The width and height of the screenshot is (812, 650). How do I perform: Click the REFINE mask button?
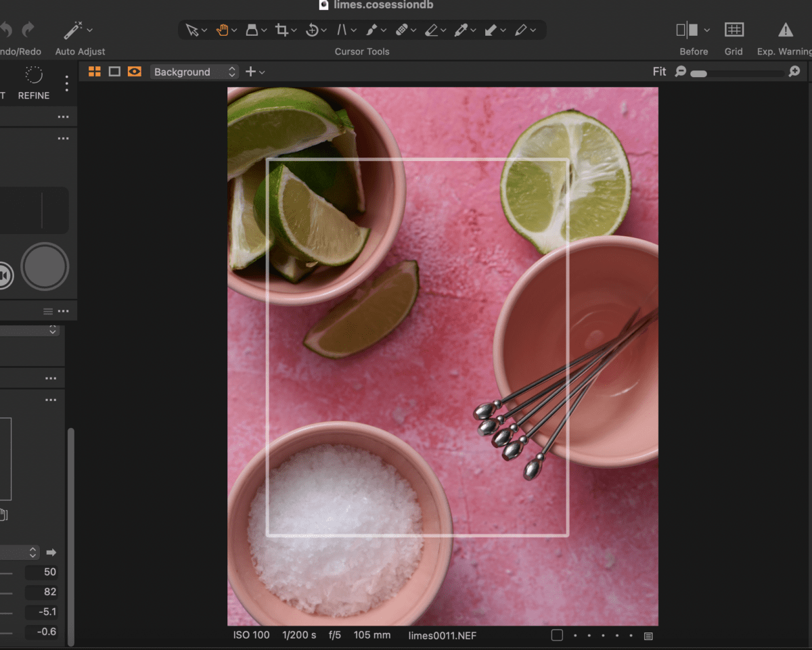33,83
